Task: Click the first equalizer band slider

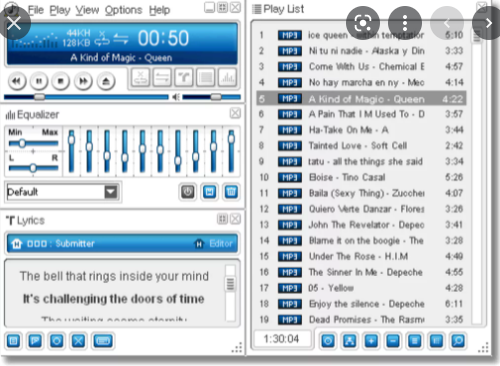Action: pos(71,151)
